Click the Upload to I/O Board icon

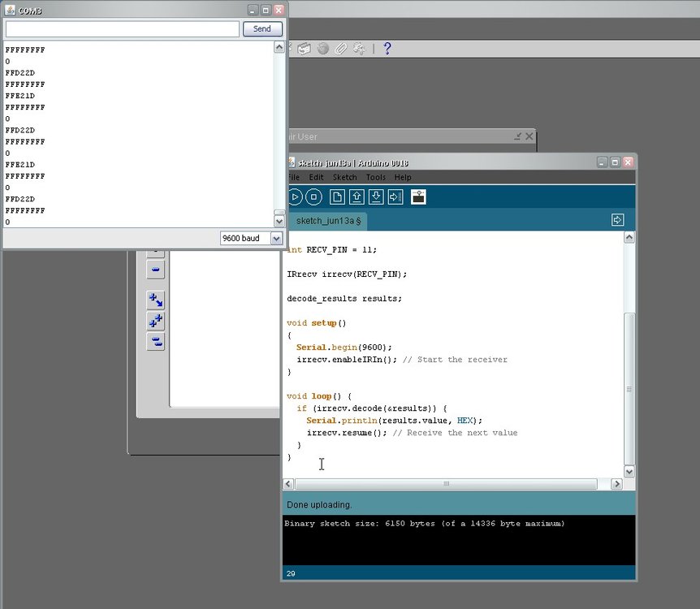395,197
